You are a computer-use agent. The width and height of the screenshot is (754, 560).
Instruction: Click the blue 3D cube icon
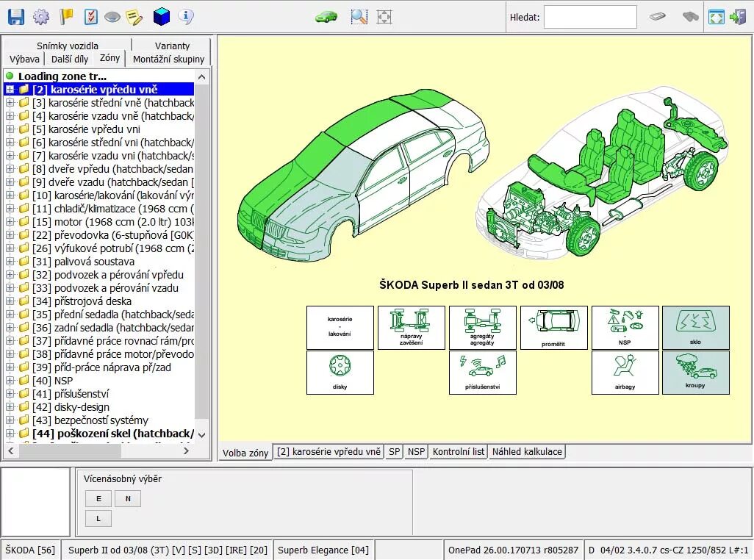(162, 17)
